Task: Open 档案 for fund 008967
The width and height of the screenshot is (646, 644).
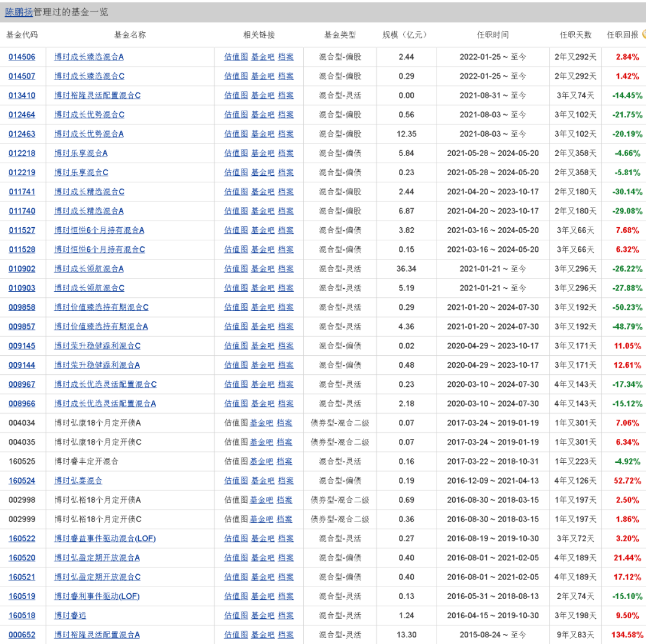Action: pyautogui.click(x=286, y=384)
